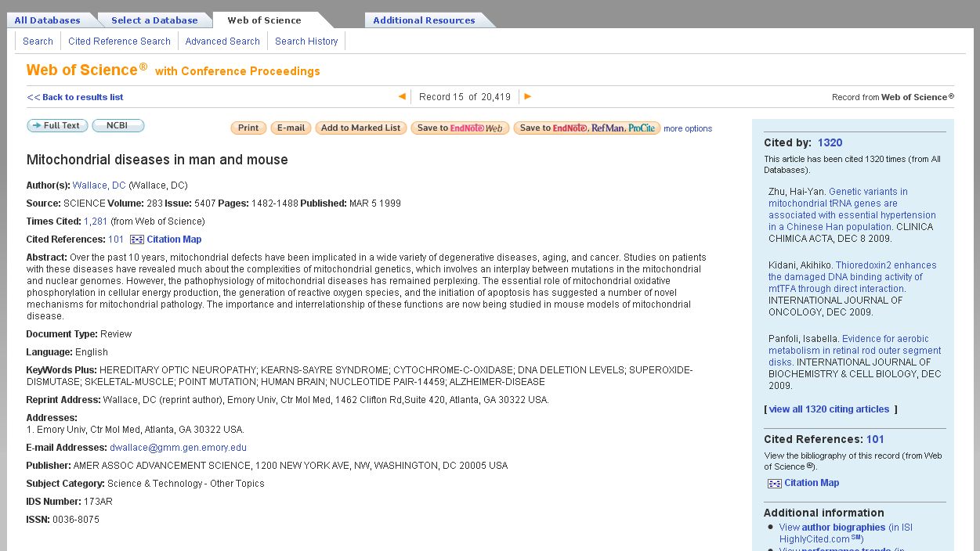
Task: Go back to results list
Action: [x=75, y=97]
